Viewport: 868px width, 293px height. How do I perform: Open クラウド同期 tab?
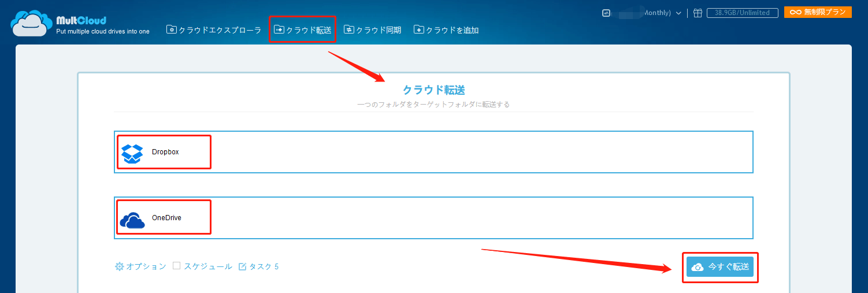click(x=372, y=29)
